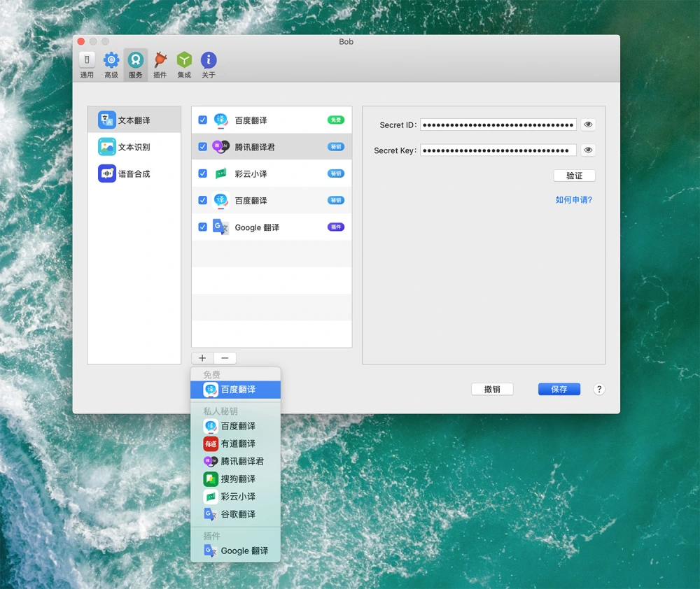The height and width of the screenshot is (589, 700).
Task: Select 文本识别 in the sidebar
Action: pyautogui.click(x=134, y=147)
